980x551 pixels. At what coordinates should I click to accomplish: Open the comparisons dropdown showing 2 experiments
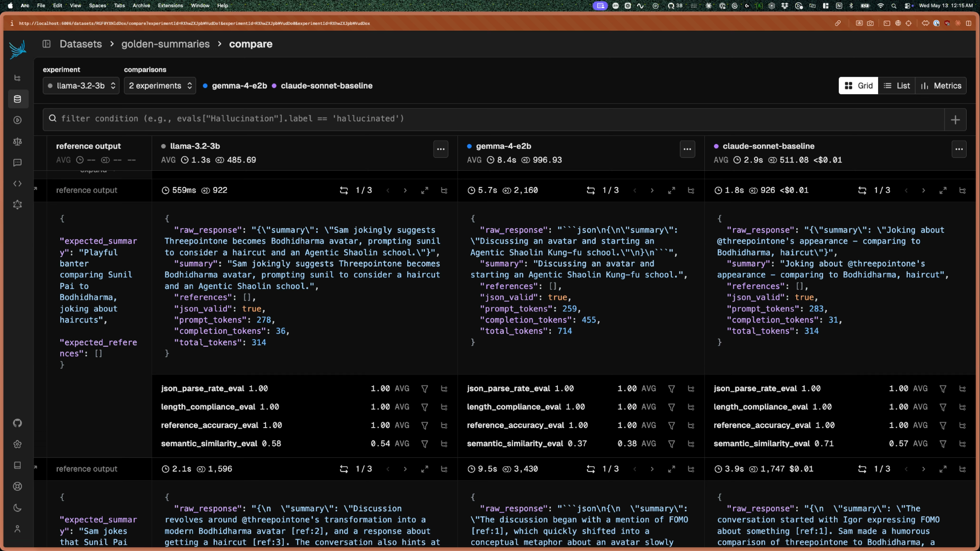tap(160, 86)
